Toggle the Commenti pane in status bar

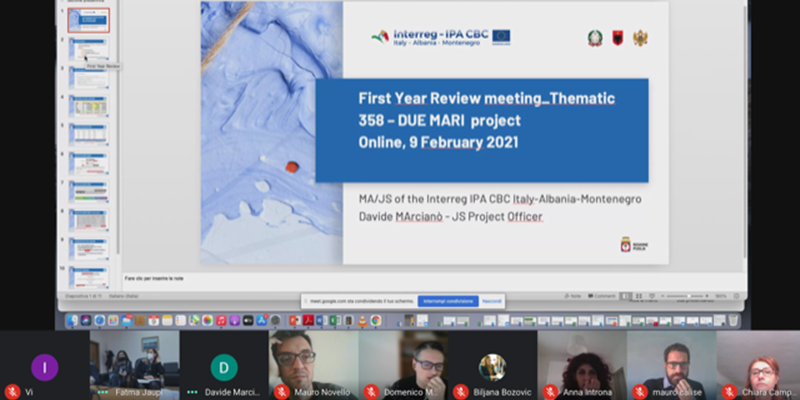tap(602, 296)
